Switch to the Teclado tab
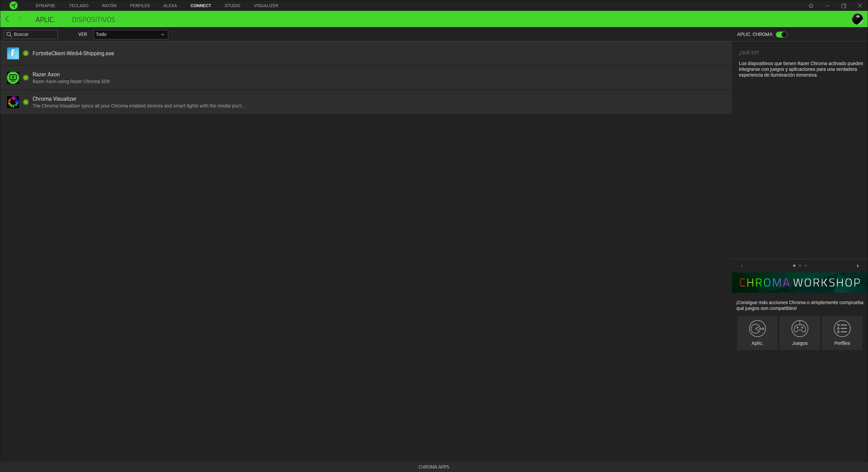The image size is (868, 472). pos(79,6)
